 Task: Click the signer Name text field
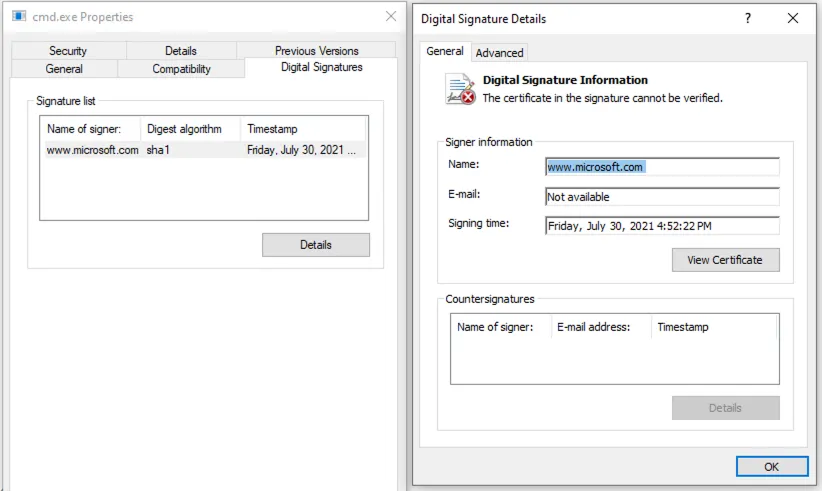tap(661, 167)
